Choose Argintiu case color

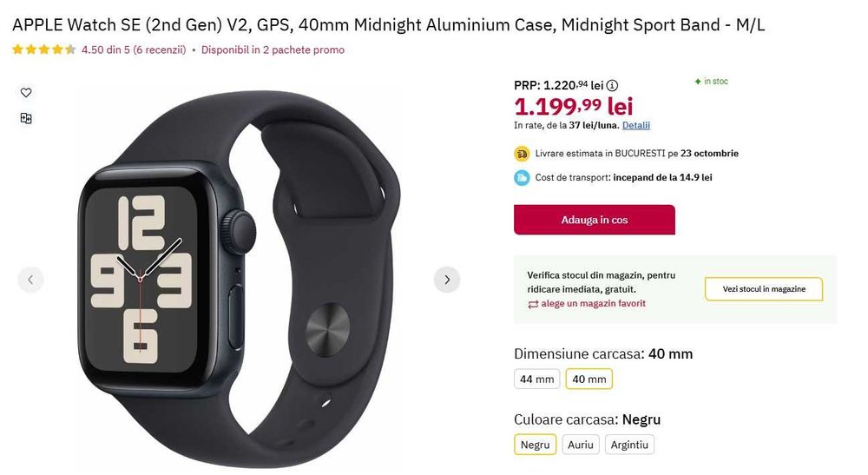(629, 445)
